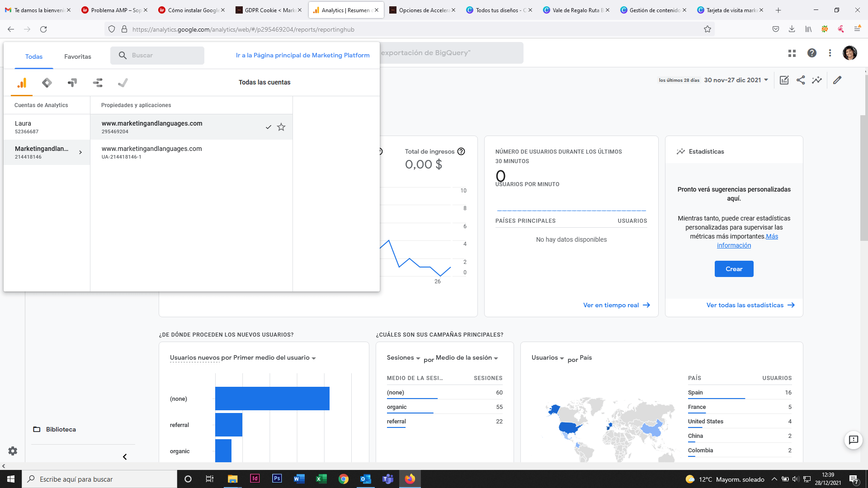This screenshot has height=488, width=868.
Task: Expand the Marketingandlan... account 214418146
Action: [x=47, y=152]
